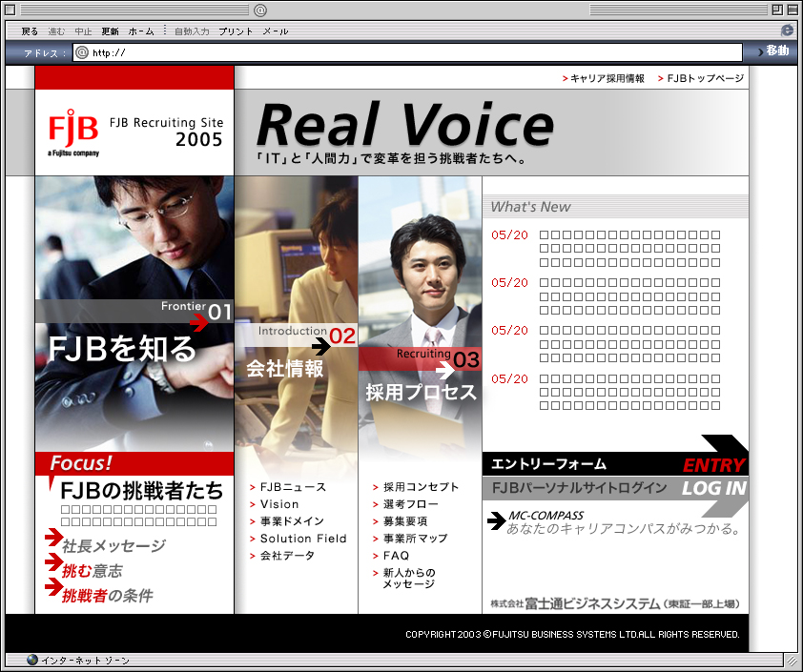Open the 会社データ link

point(282,556)
